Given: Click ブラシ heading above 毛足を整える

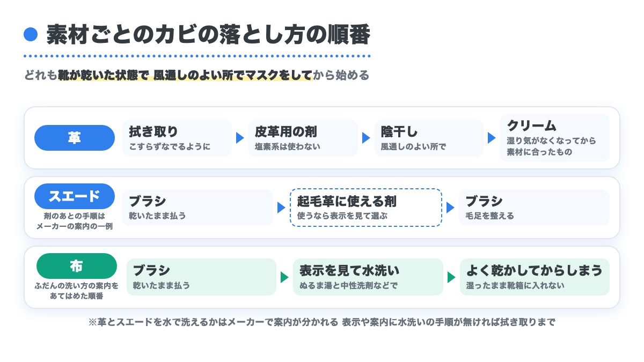Looking at the screenshot, I should coord(484,201).
